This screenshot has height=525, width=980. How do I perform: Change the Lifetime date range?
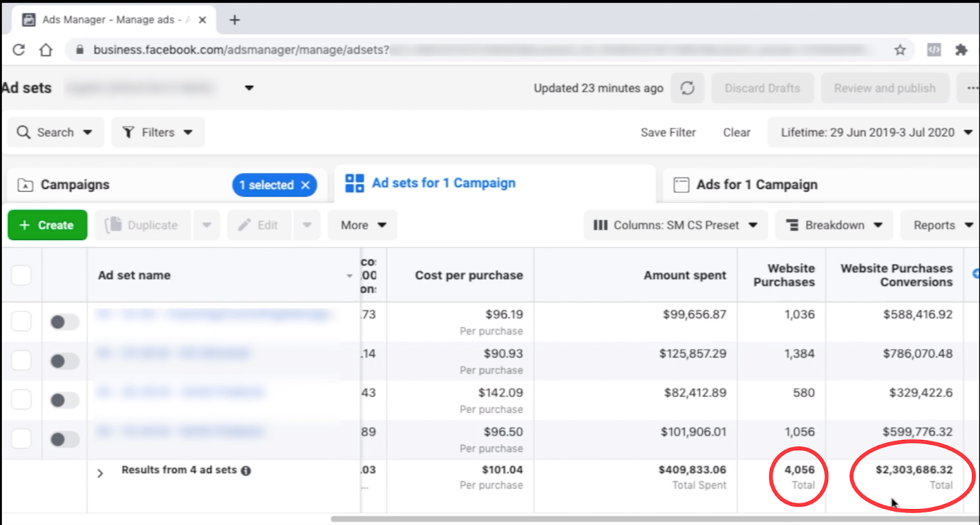pyautogui.click(x=874, y=132)
